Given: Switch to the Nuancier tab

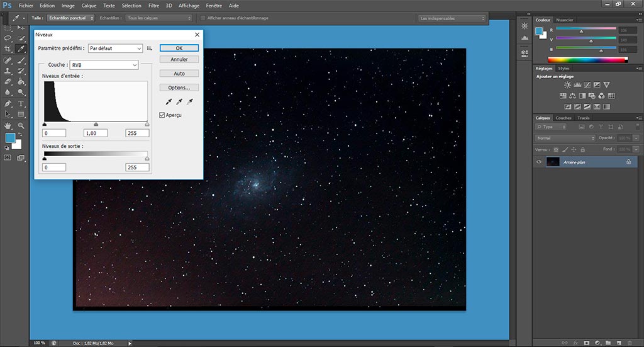Looking at the screenshot, I should (564, 20).
